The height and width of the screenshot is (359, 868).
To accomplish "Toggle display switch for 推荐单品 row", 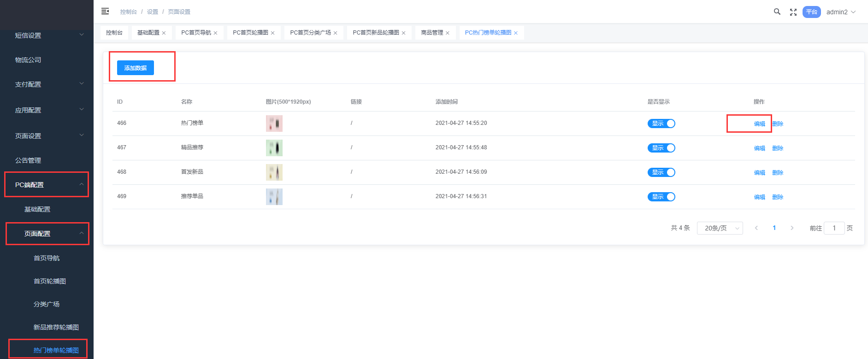I will (661, 197).
